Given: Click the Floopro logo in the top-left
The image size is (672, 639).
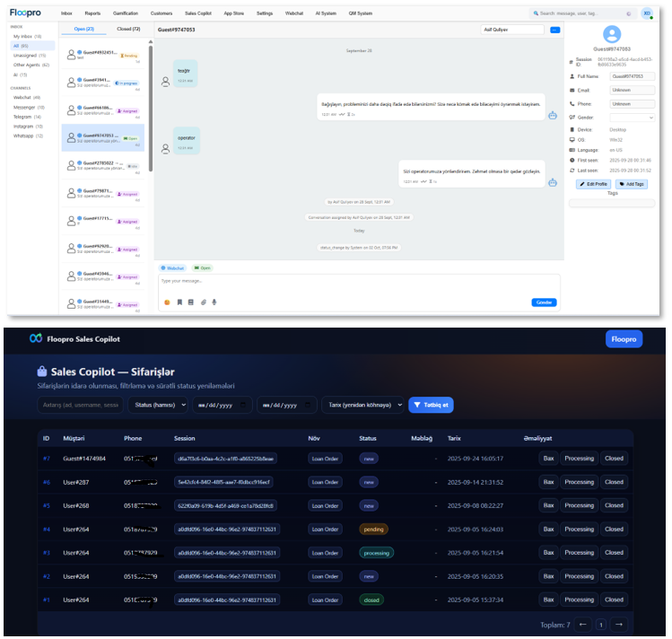Looking at the screenshot, I should [25, 13].
